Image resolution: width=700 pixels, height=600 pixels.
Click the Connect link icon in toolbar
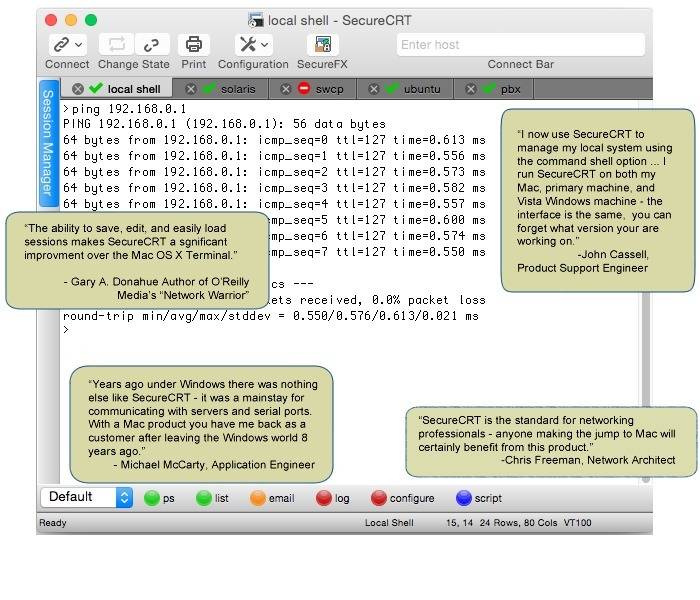tap(61, 45)
